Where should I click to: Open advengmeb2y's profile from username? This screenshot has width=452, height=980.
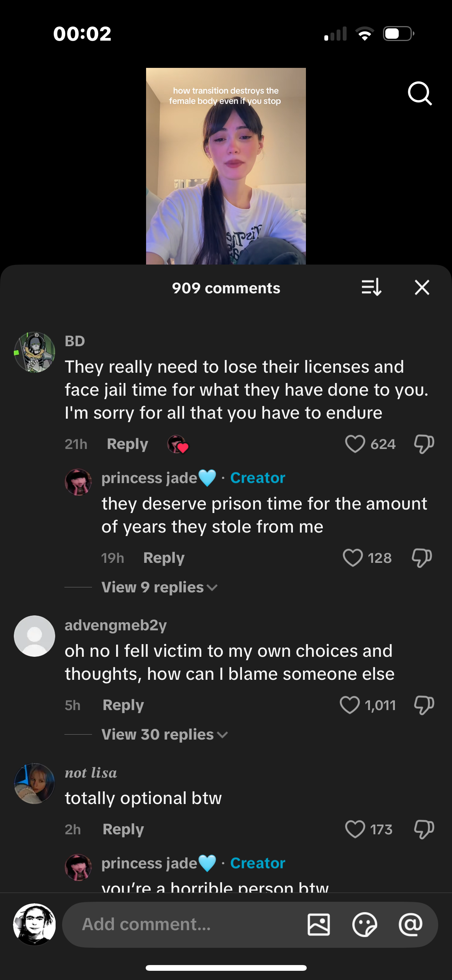click(x=115, y=625)
